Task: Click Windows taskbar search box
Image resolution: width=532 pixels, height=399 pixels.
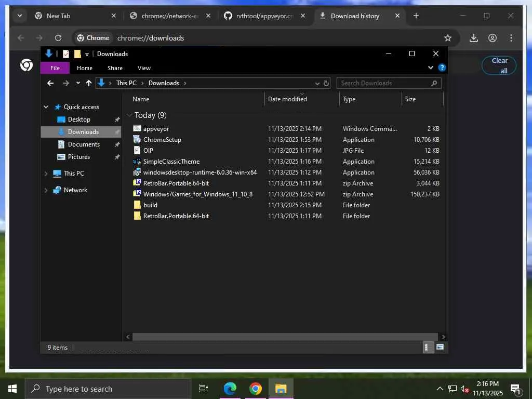Action: click(108, 389)
